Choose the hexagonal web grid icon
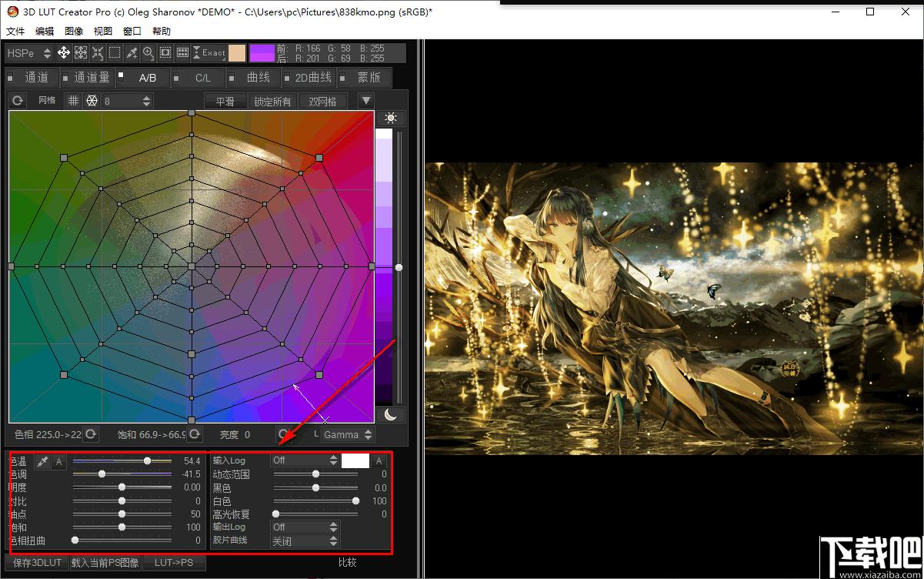 pyautogui.click(x=92, y=101)
